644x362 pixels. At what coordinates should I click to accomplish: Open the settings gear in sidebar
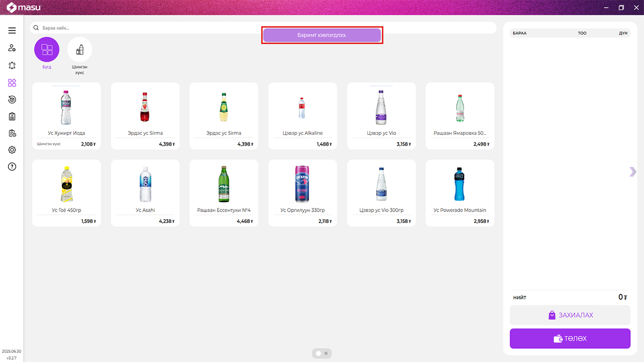[x=12, y=150]
